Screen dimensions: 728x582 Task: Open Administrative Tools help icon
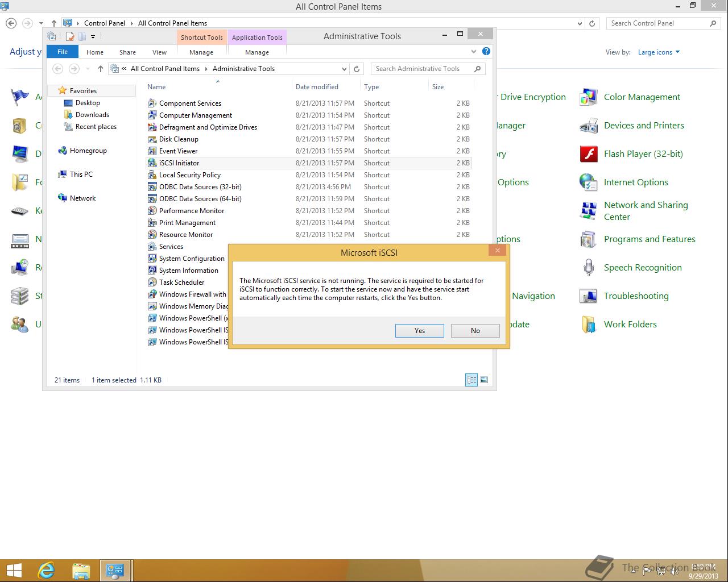tap(486, 51)
